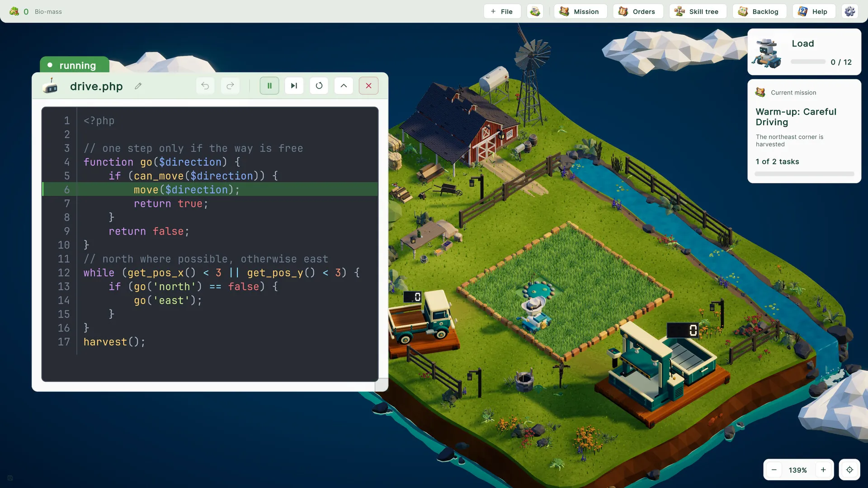Click the 1 of 2 tasks text

point(777,162)
